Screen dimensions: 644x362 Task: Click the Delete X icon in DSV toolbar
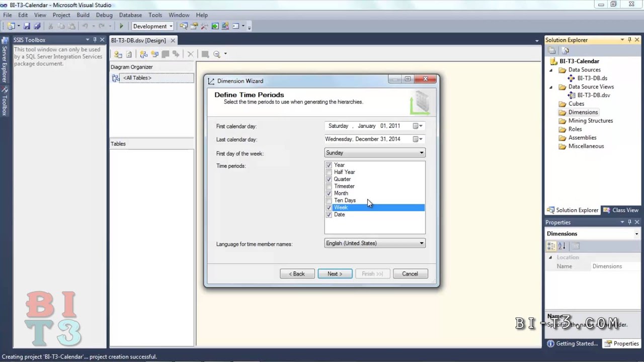tap(190, 54)
